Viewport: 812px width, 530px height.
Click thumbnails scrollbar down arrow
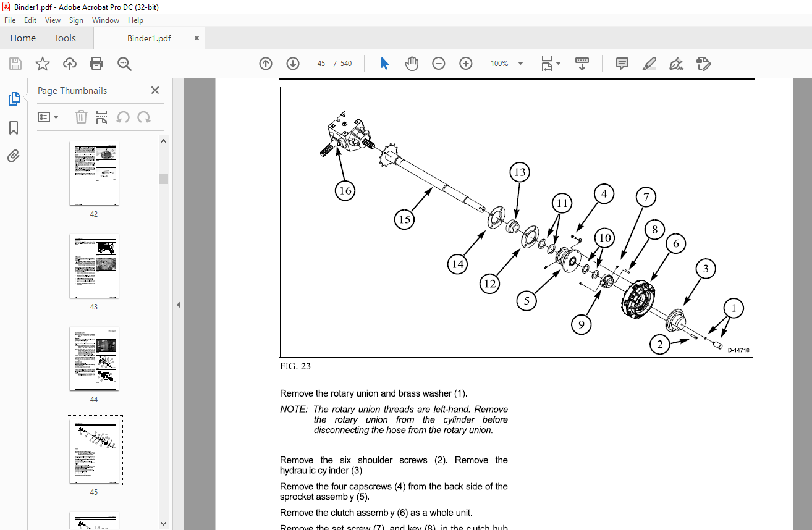click(163, 524)
